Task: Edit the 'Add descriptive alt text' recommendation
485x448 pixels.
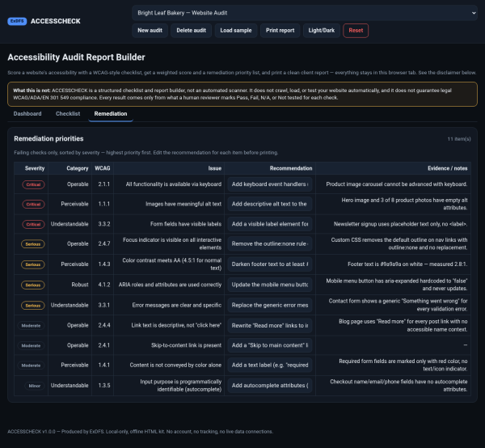Action: point(270,205)
